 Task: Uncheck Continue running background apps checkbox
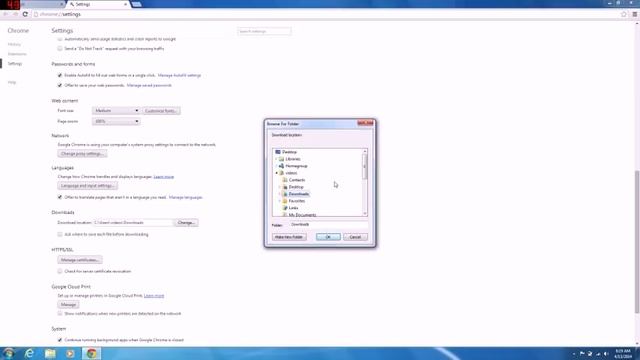tap(60, 340)
